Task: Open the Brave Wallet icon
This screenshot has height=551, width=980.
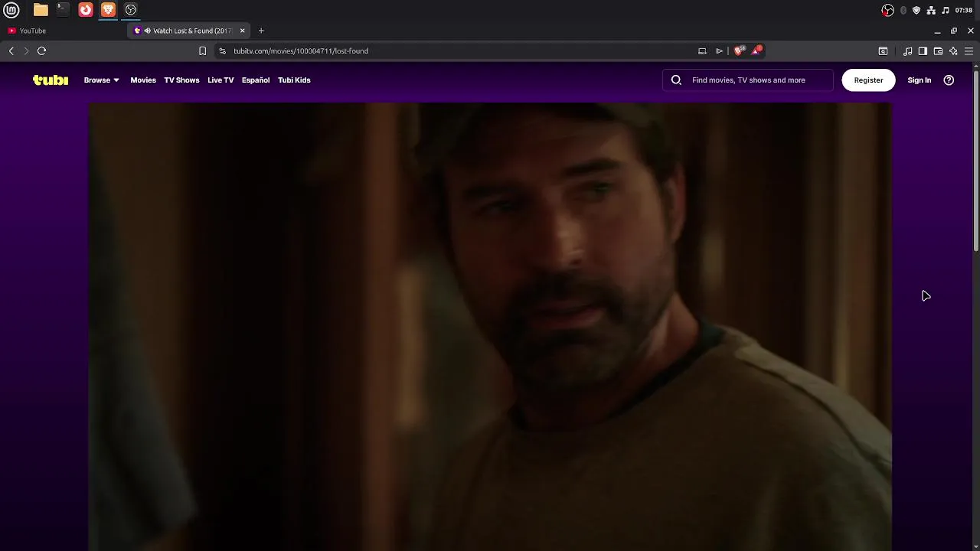Action: 938,51
